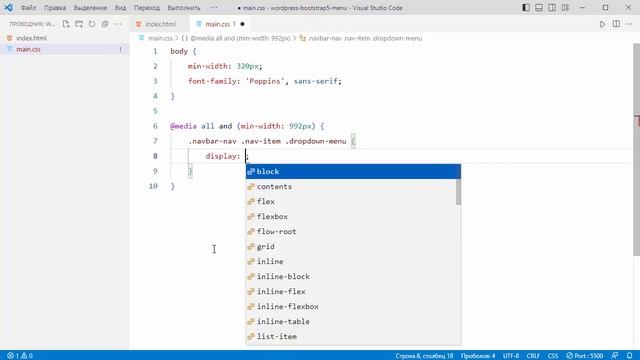Collapse all folders in explorer
The width and height of the screenshot is (640, 360).
pos(105,24)
